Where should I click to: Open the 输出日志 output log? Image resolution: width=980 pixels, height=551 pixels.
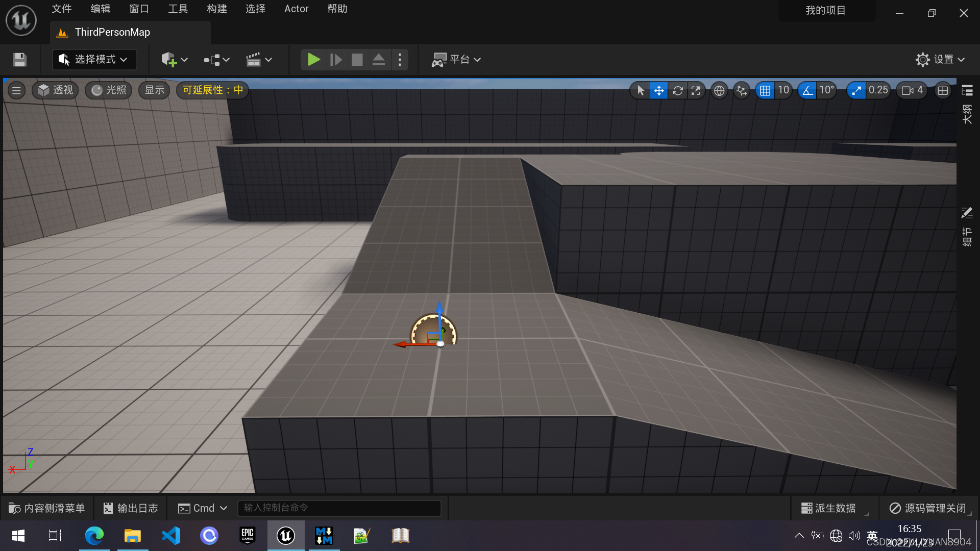click(131, 508)
